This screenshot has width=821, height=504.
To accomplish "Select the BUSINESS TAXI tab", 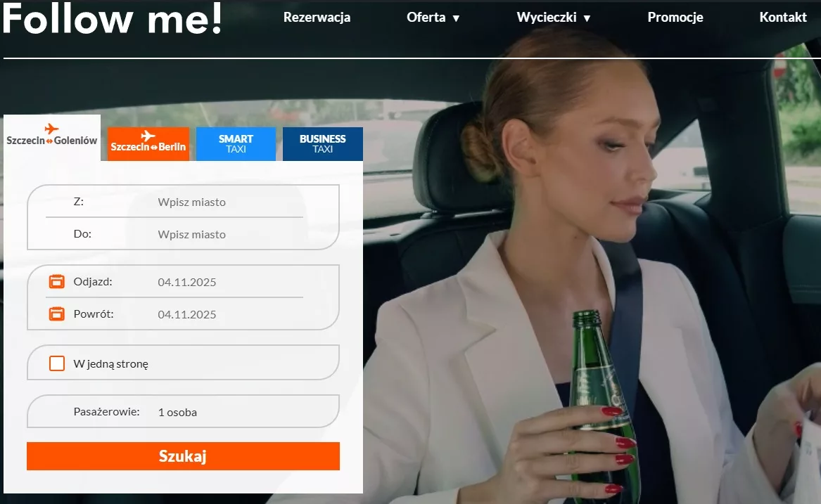I will 322,144.
